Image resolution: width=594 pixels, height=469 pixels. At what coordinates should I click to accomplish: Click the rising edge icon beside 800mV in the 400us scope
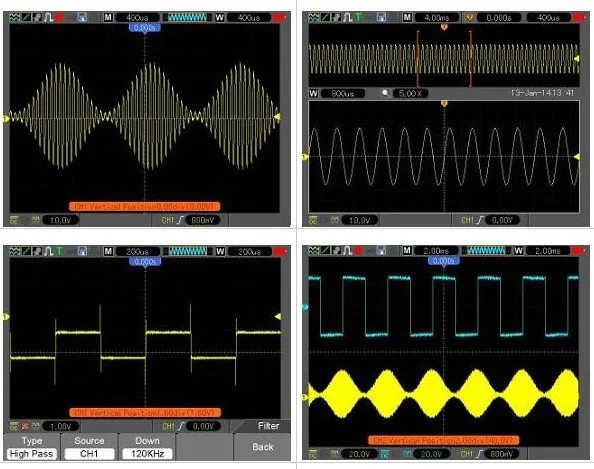point(180,220)
